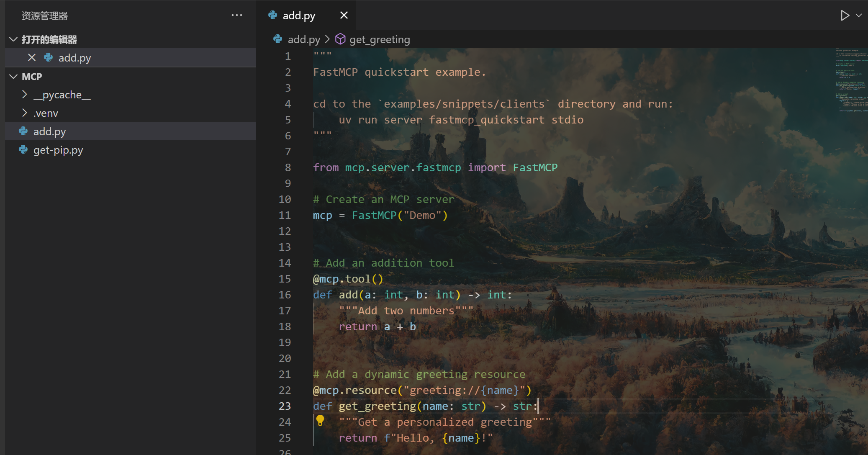The image size is (868, 455).
Task: Expand the .venv folder
Action: click(25, 113)
